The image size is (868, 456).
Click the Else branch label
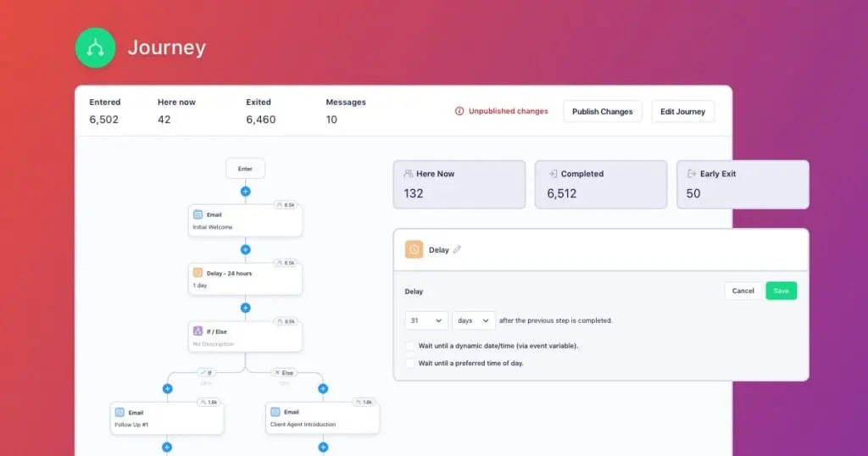click(285, 372)
